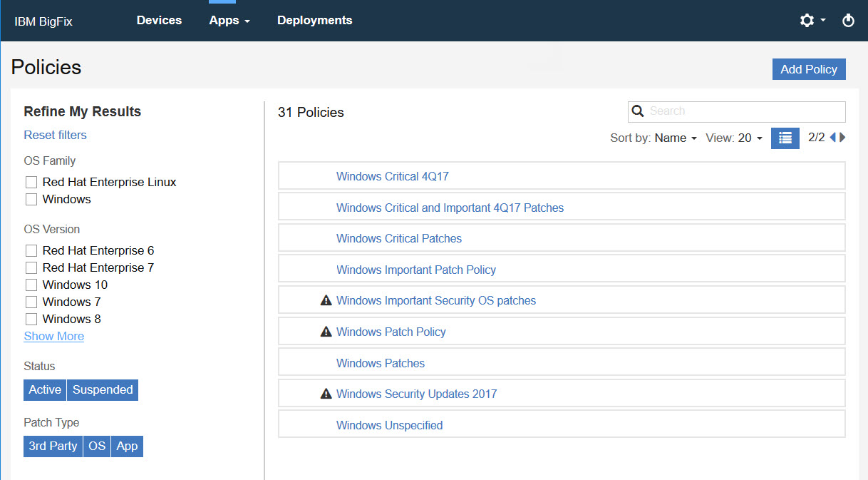Open the settings gear menu
Screen dimensions: 868x480
click(x=812, y=21)
